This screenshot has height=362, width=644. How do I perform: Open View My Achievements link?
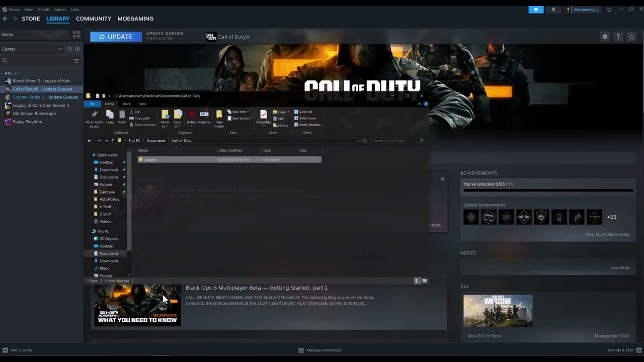(607, 234)
